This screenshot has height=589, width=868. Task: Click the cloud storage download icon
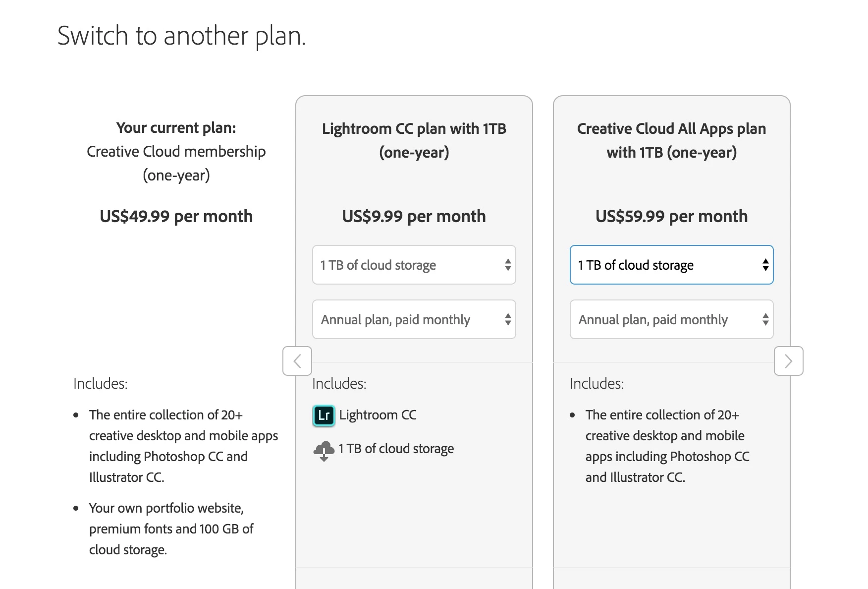[x=324, y=451]
